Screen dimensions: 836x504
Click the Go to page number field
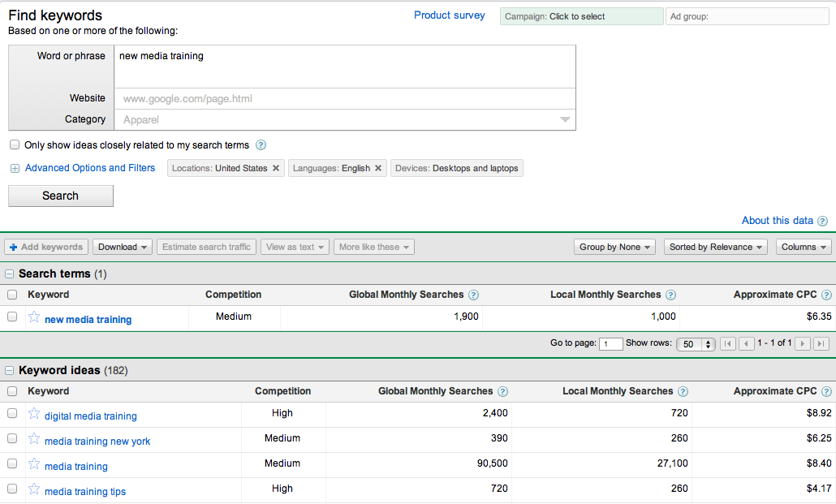(x=610, y=344)
